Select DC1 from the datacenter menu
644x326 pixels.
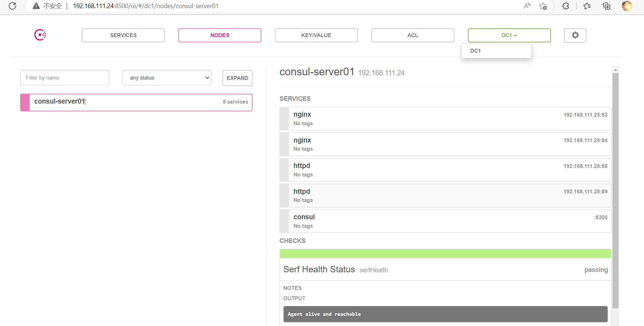click(497, 51)
